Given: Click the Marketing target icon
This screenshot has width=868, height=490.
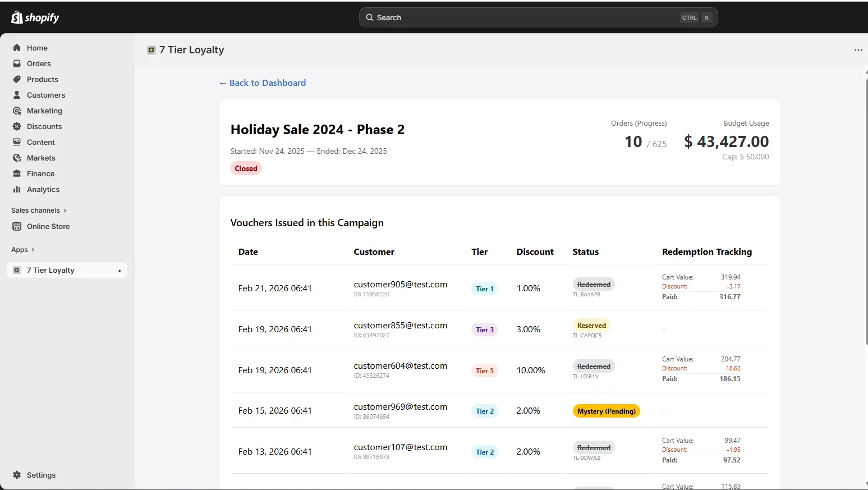Looking at the screenshot, I should click(17, 111).
